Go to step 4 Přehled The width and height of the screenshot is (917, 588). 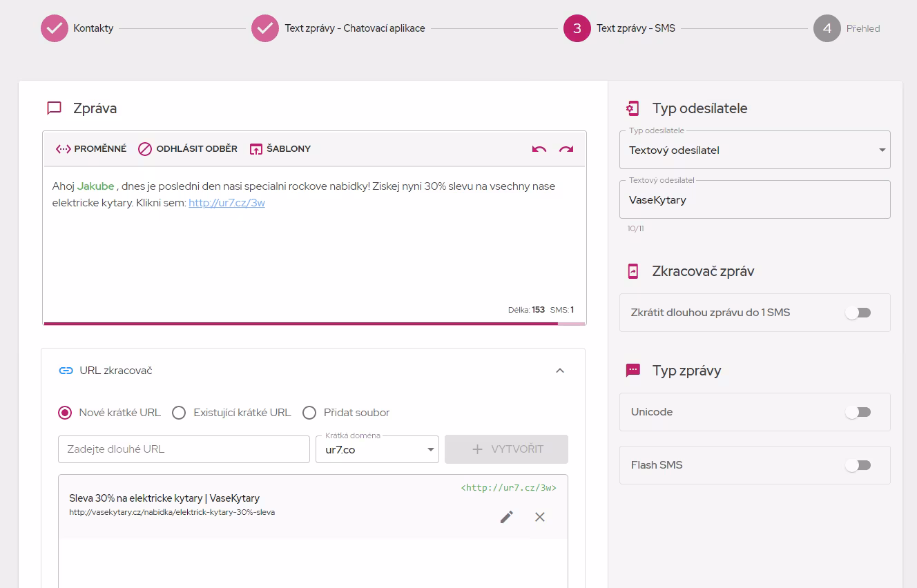pos(827,28)
